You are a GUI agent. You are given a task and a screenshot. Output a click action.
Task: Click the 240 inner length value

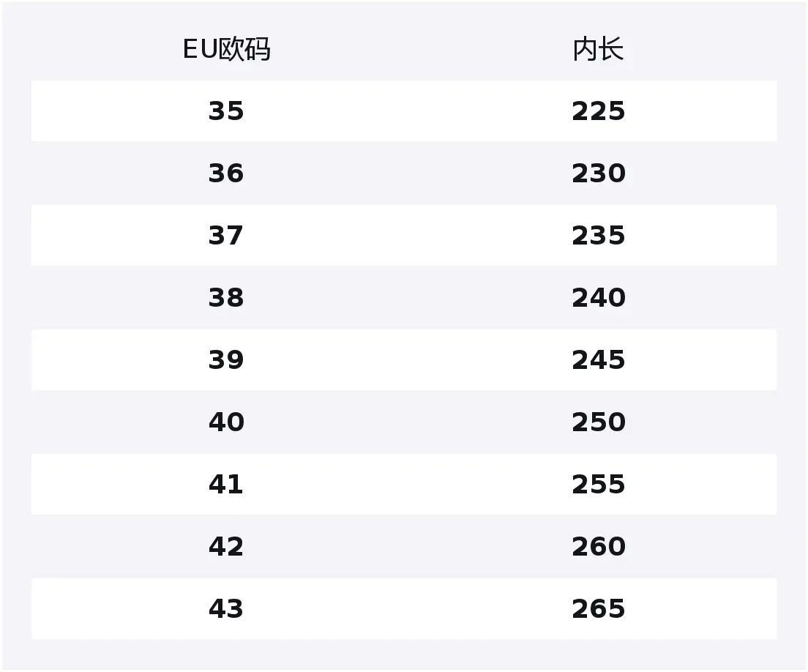(x=598, y=298)
